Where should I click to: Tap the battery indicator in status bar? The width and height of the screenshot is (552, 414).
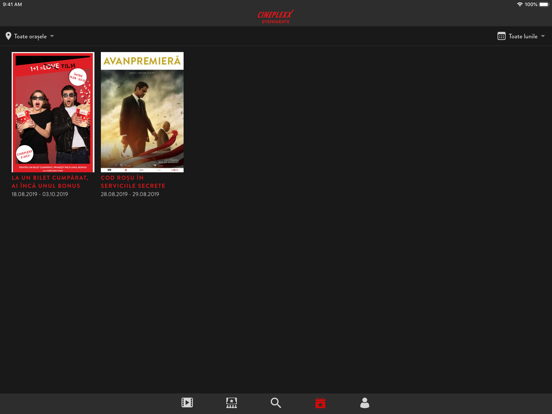coord(544,4)
